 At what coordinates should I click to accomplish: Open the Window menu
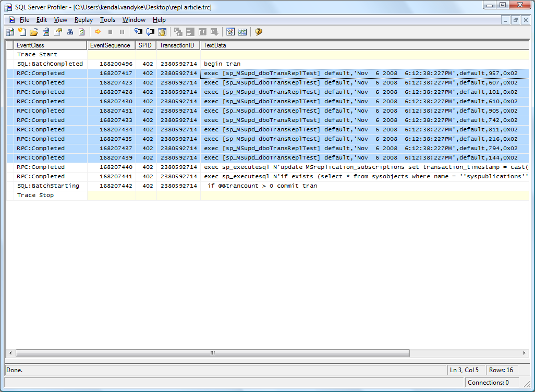pos(133,20)
